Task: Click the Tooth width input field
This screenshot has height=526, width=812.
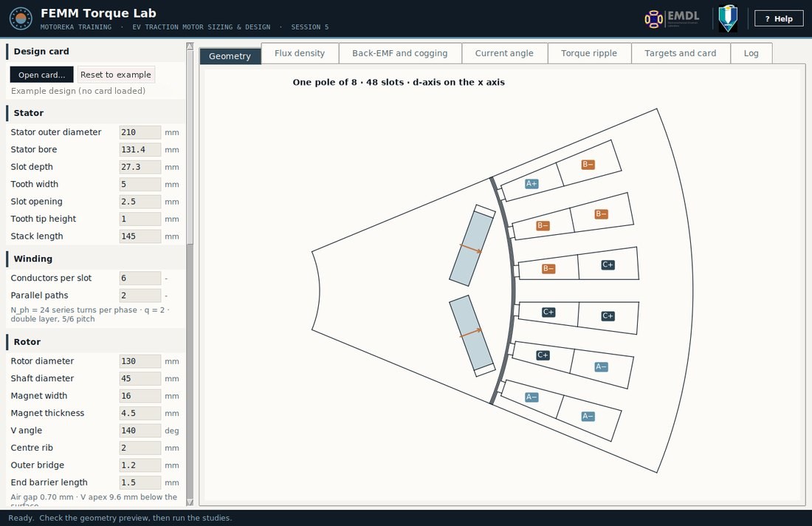Action: [x=140, y=184]
